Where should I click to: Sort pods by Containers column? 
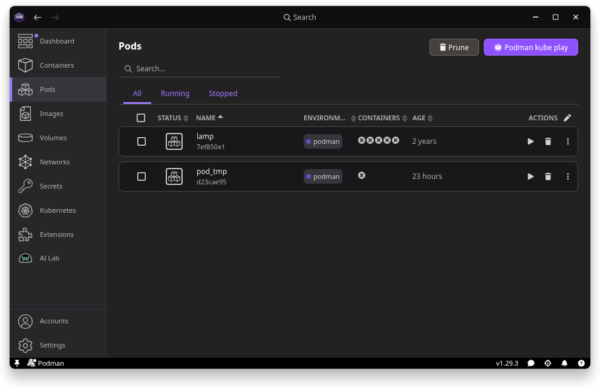click(382, 118)
